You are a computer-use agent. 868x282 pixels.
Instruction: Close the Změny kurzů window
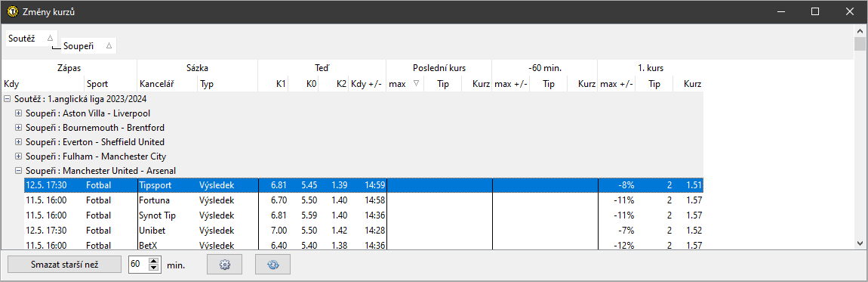click(x=849, y=11)
